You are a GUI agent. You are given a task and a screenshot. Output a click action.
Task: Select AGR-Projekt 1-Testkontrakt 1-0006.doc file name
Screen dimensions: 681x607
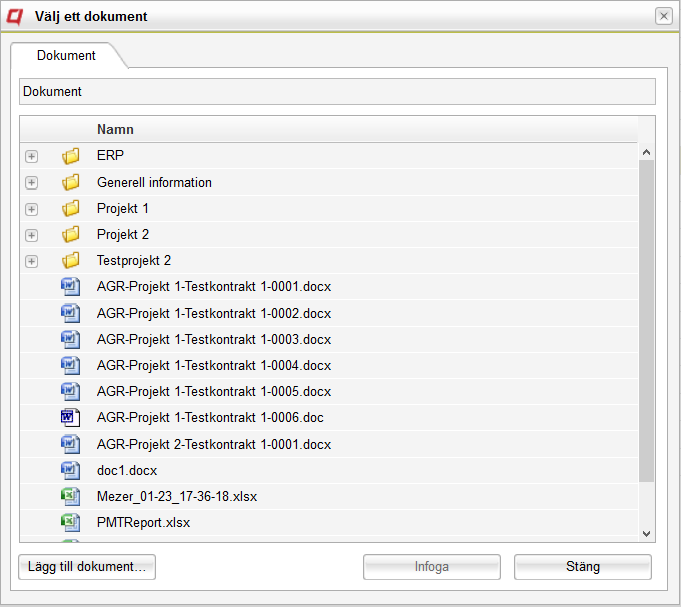coord(210,418)
